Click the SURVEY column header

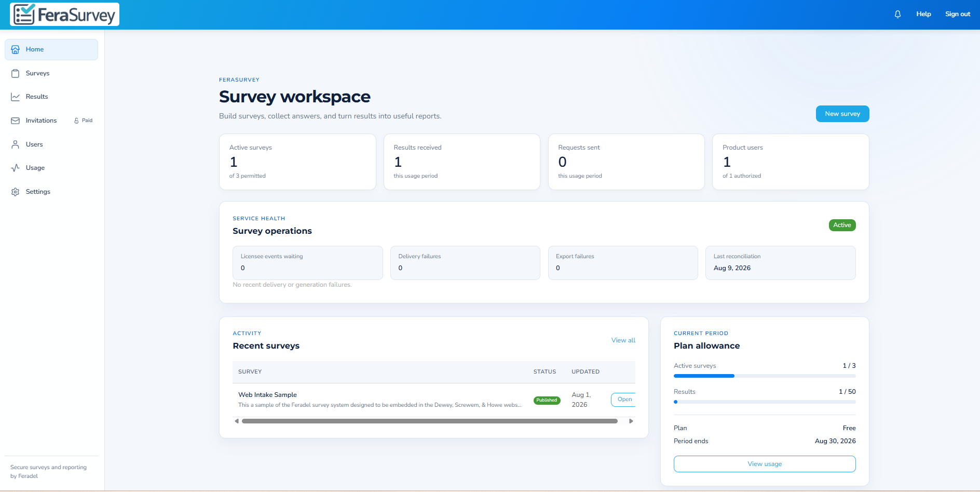point(250,372)
